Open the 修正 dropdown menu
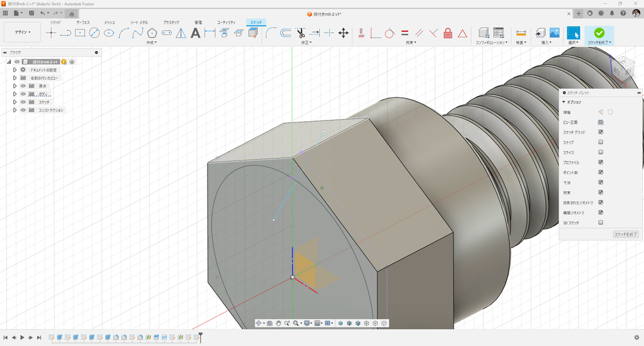The height and width of the screenshot is (346, 644). [x=306, y=43]
